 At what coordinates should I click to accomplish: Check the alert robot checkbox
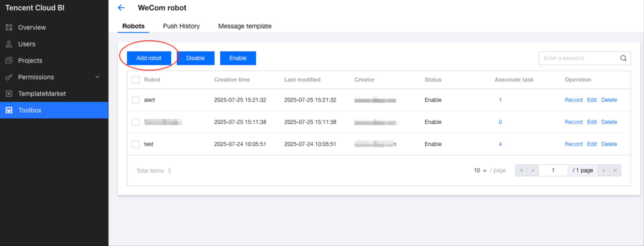click(x=135, y=100)
